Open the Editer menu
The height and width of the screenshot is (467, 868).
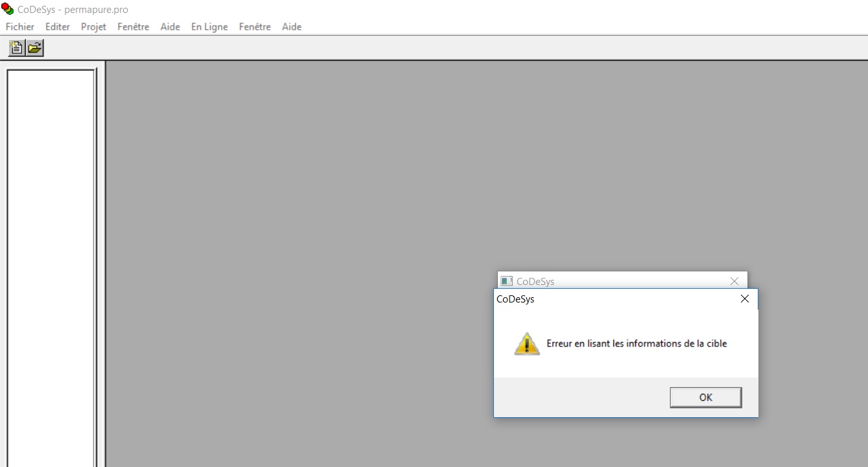[58, 27]
